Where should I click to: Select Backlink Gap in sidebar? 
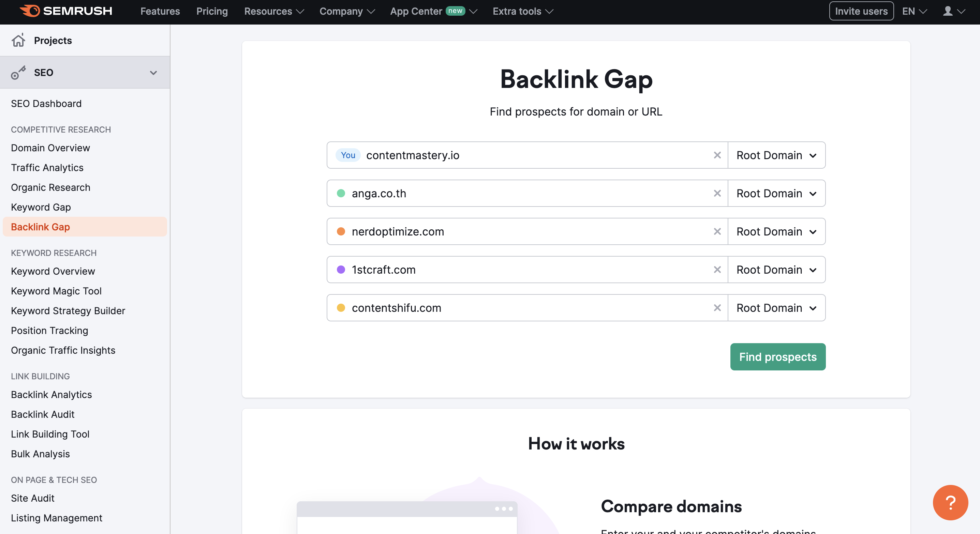[85, 227]
